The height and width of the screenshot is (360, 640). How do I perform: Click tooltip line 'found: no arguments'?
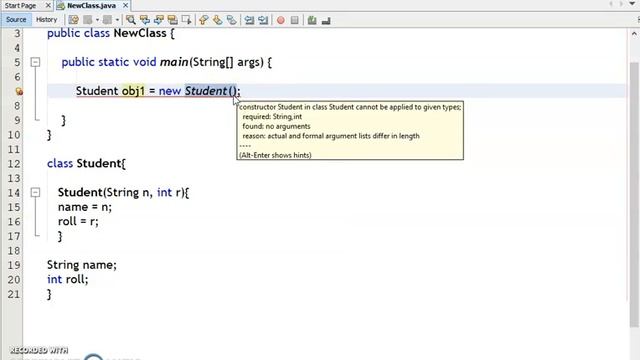tap(276, 127)
